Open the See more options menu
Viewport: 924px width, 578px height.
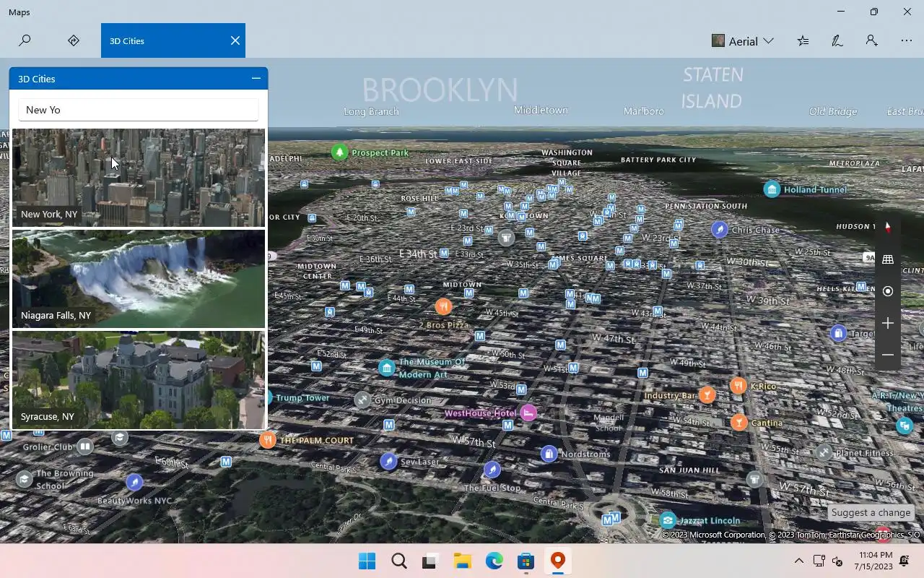point(906,40)
